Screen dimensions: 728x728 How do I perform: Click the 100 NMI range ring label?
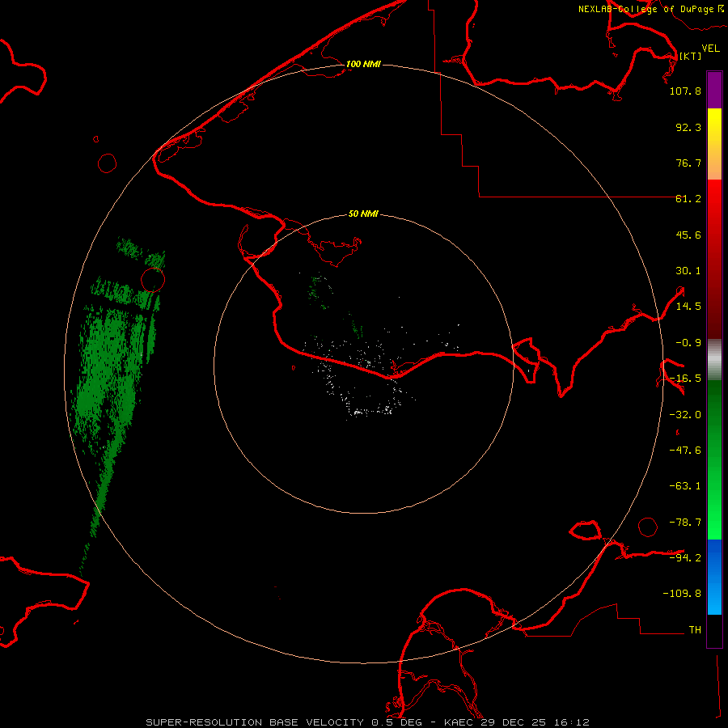click(363, 64)
